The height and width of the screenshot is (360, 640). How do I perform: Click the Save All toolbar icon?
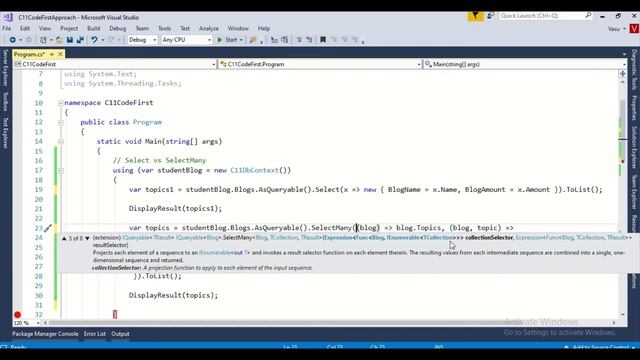[x=80, y=40]
